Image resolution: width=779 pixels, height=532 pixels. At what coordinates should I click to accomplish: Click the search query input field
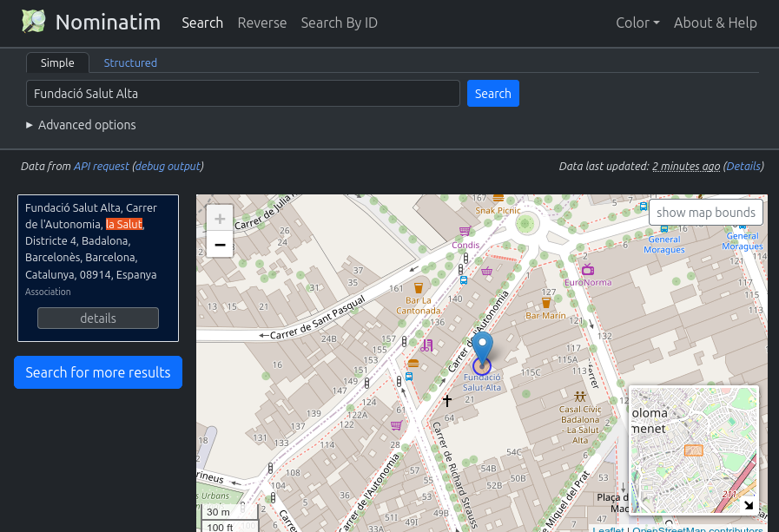pyautogui.click(x=243, y=94)
